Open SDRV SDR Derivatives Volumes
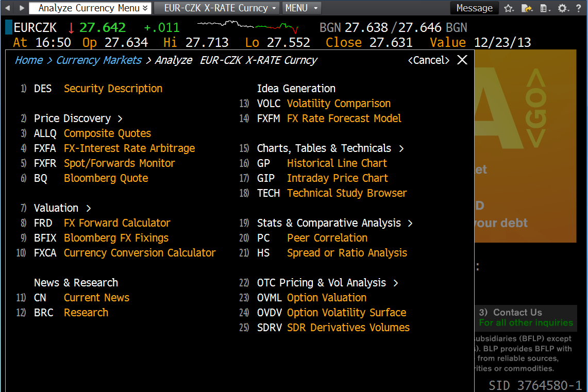The width and height of the screenshot is (588, 392). tap(325, 328)
